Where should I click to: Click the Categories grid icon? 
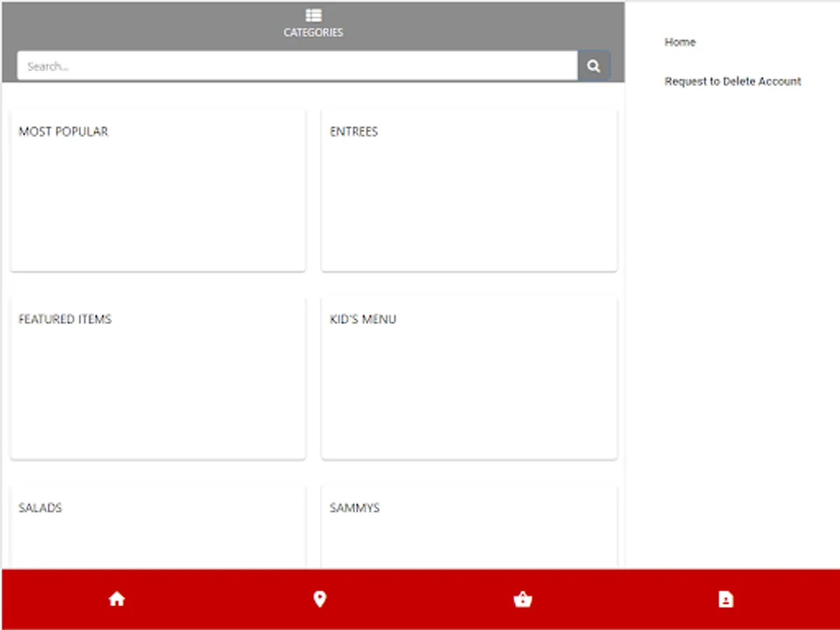[313, 15]
